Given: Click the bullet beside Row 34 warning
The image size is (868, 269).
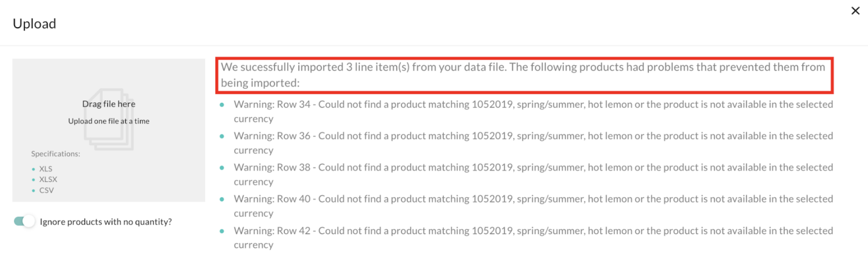Looking at the screenshot, I should [x=222, y=105].
